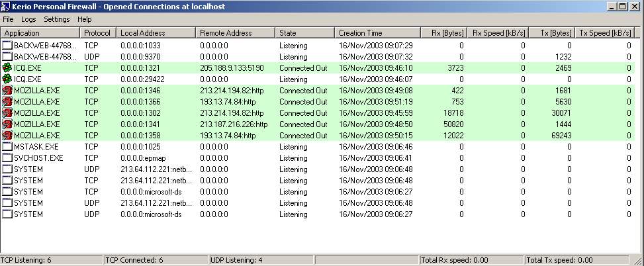Open the File menu
Image resolution: width=644 pixels, height=266 pixels.
tap(8, 19)
